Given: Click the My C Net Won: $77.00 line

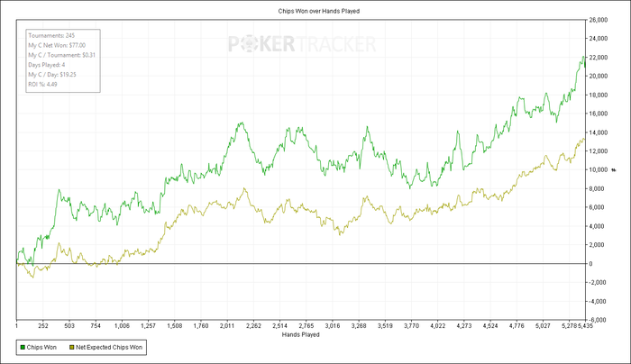Looking at the screenshot, I should click(x=57, y=45).
